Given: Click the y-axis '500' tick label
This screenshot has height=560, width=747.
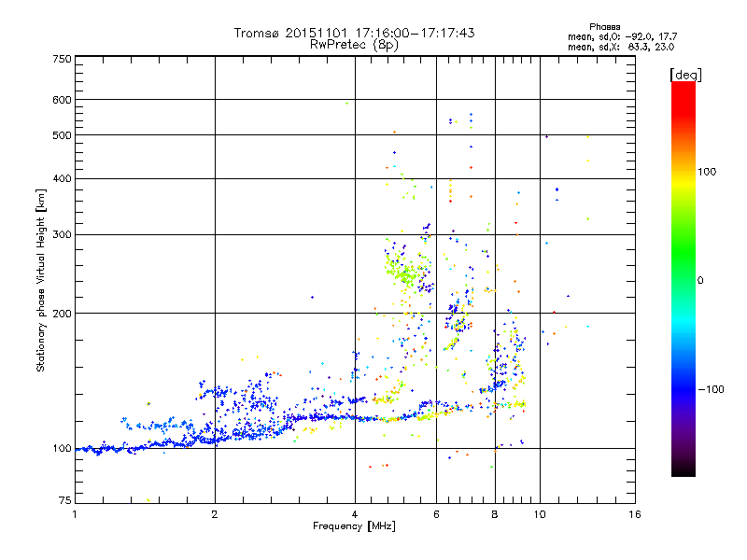Looking at the screenshot, I should point(62,135).
